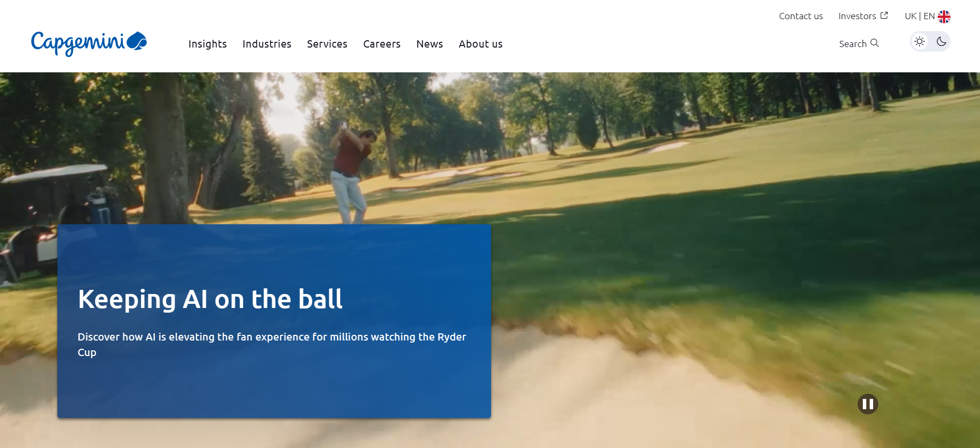Click the UK flag icon

click(x=944, y=17)
